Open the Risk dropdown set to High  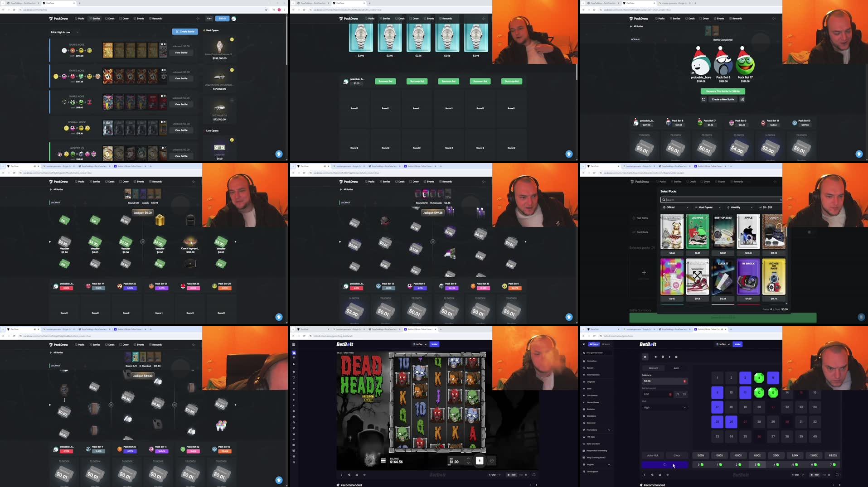coord(664,407)
